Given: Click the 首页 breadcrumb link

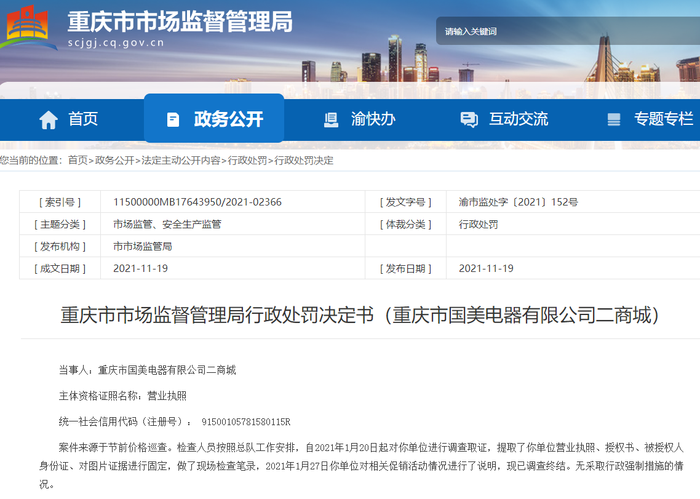Looking at the screenshot, I should tap(78, 160).
